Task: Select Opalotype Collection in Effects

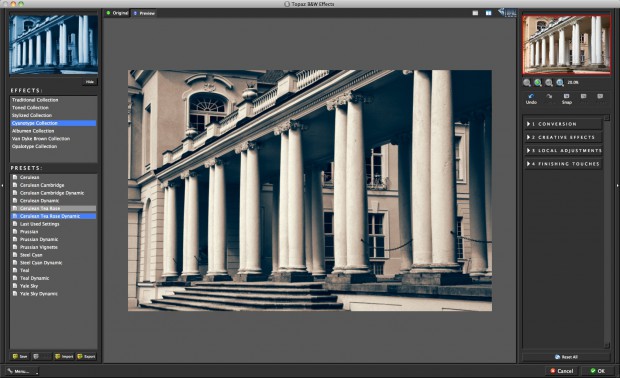Action: [53, 146]
